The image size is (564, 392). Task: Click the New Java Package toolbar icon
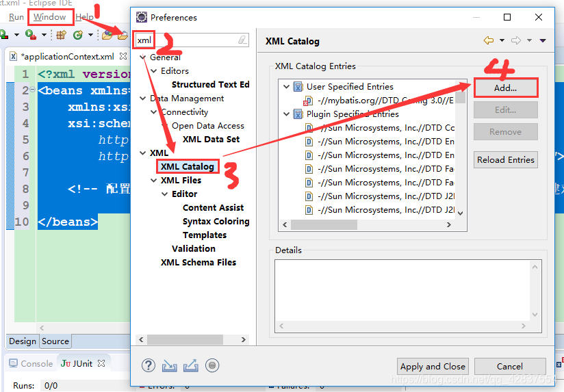click(x=62, y=35)
